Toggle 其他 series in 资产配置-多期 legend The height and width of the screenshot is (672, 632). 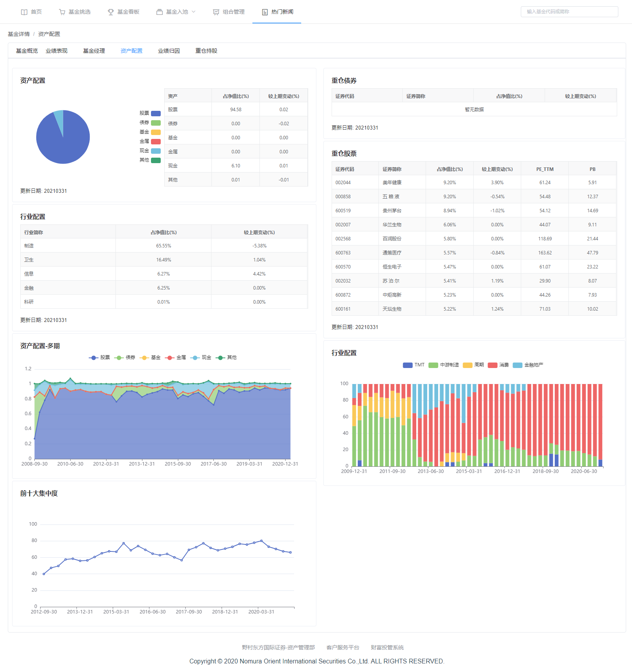coord(226,357)
